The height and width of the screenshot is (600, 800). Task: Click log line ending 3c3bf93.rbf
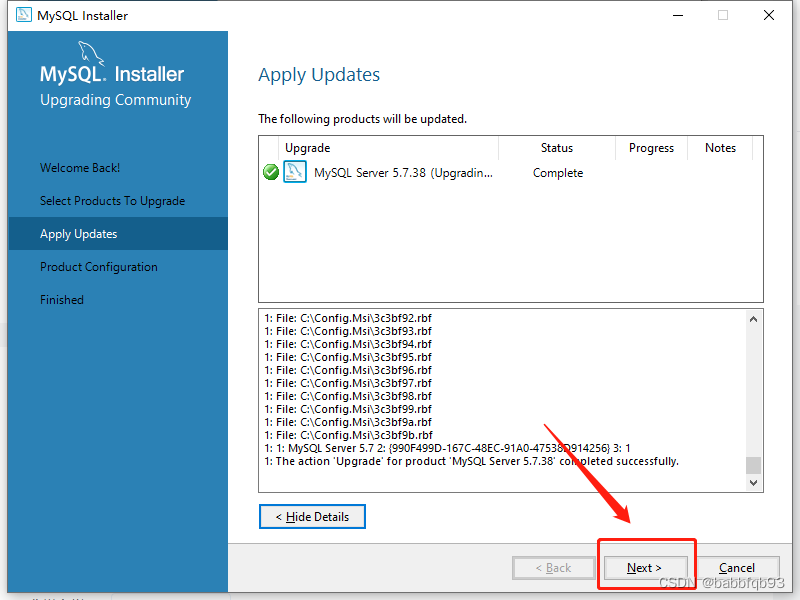[x=348, y=331]
